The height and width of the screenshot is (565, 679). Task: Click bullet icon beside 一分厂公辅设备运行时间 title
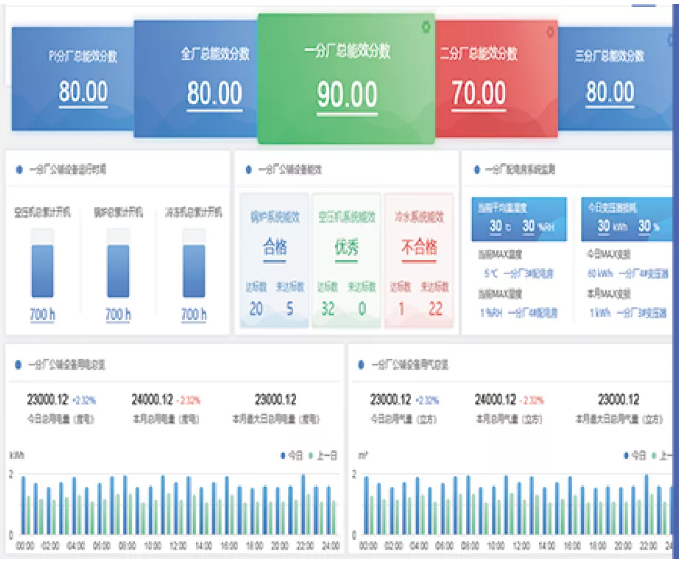[20, 170]
